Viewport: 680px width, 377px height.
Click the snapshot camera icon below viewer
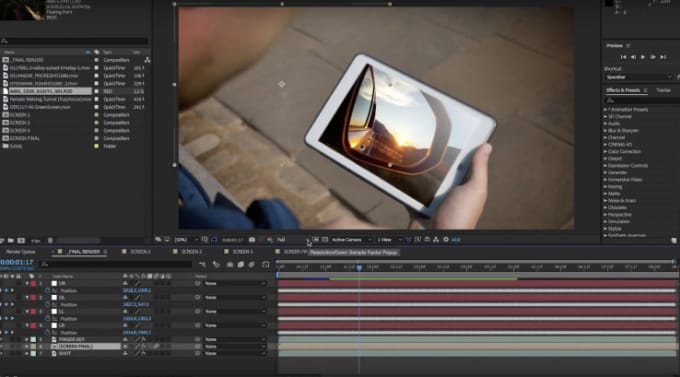(252, 239)
